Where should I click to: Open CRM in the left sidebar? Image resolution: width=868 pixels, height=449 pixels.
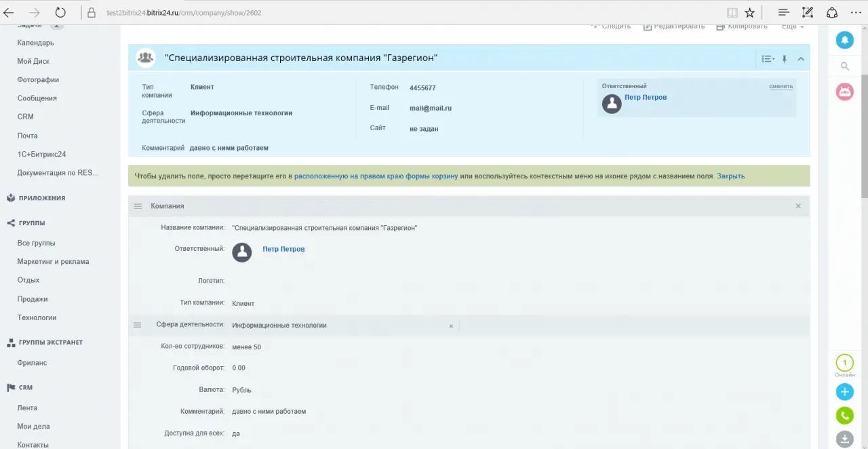26,117
